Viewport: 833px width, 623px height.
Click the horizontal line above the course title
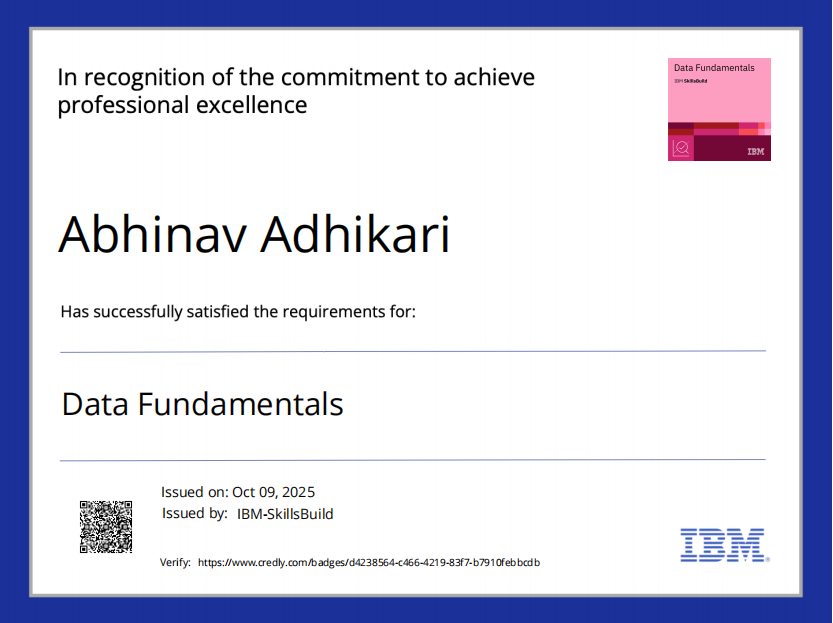413,351
